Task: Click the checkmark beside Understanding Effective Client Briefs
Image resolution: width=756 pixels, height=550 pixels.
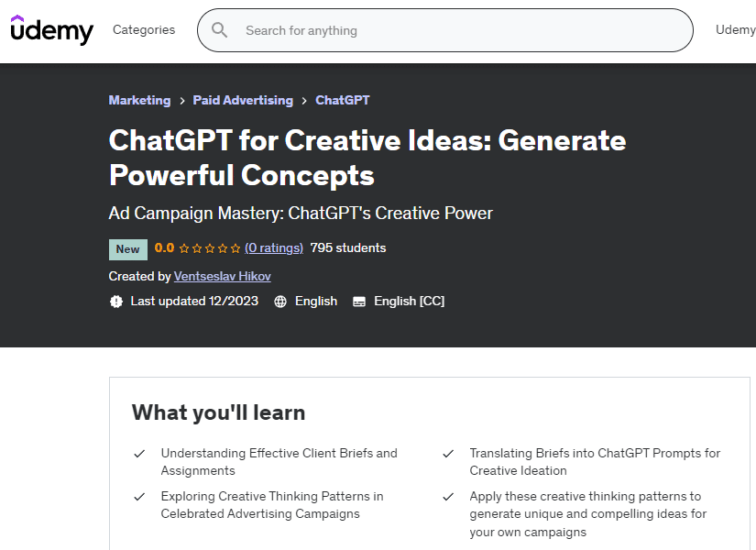Action: (139, 454)
